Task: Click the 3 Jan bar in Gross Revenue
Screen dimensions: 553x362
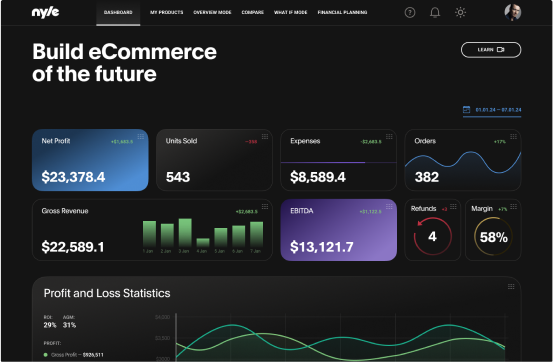Action: click(185, 233)
